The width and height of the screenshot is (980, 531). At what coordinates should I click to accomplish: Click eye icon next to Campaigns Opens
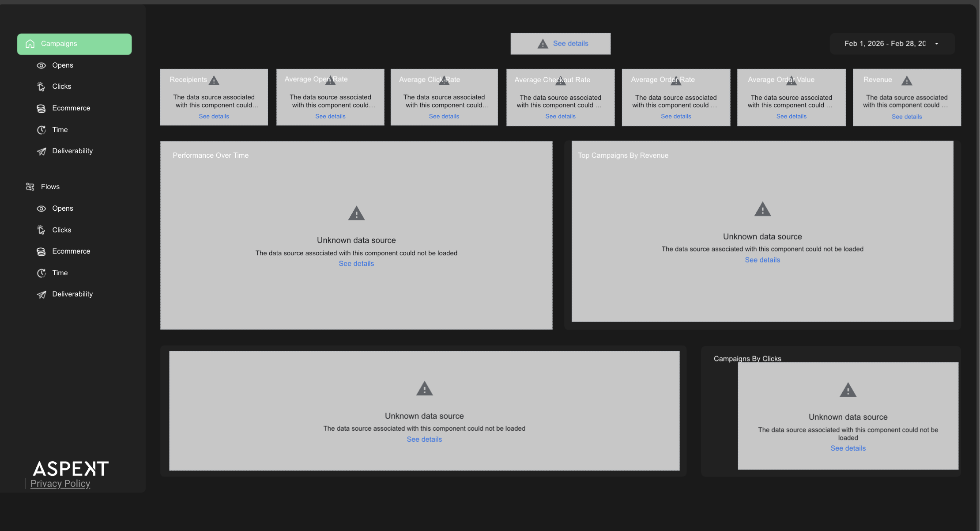41,65
